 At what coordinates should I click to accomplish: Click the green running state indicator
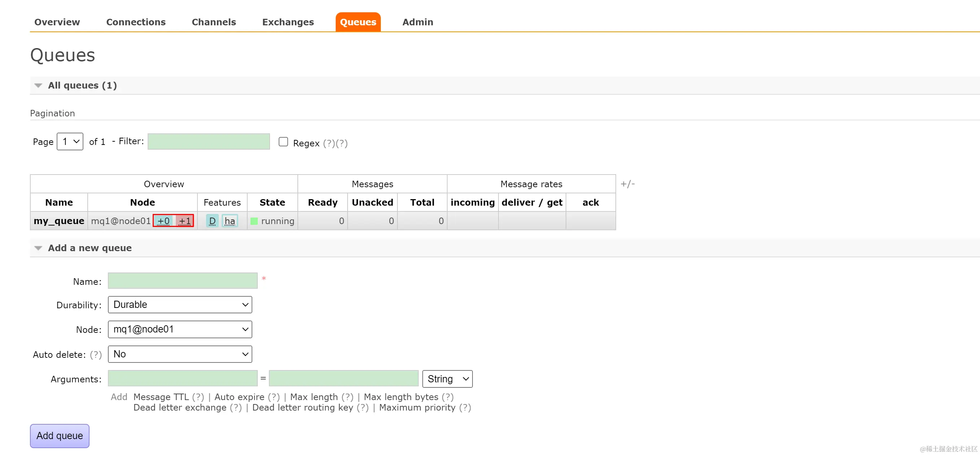click(x=254, y=221)
